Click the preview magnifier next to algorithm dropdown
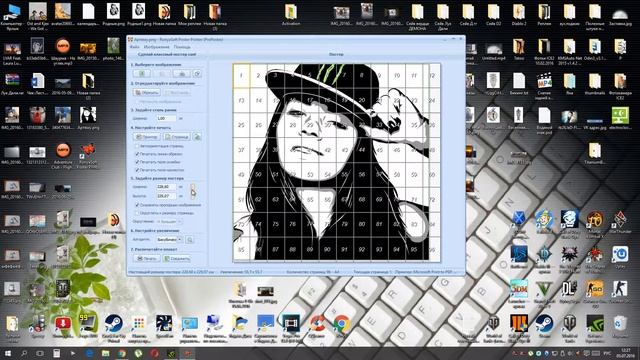Image resolution: width=640 pixels, height=360 pixels. coord(190,240)
